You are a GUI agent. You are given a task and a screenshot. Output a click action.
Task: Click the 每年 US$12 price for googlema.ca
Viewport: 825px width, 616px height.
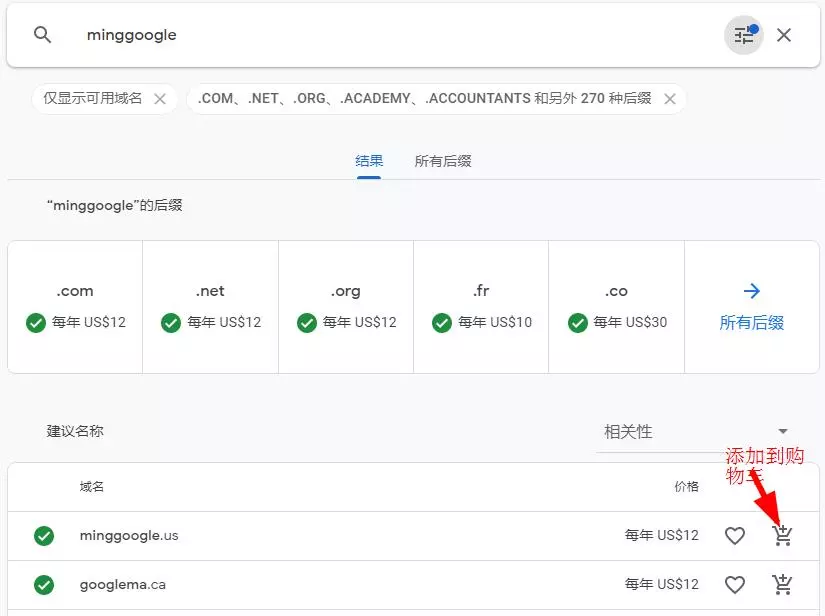[661, 584]
